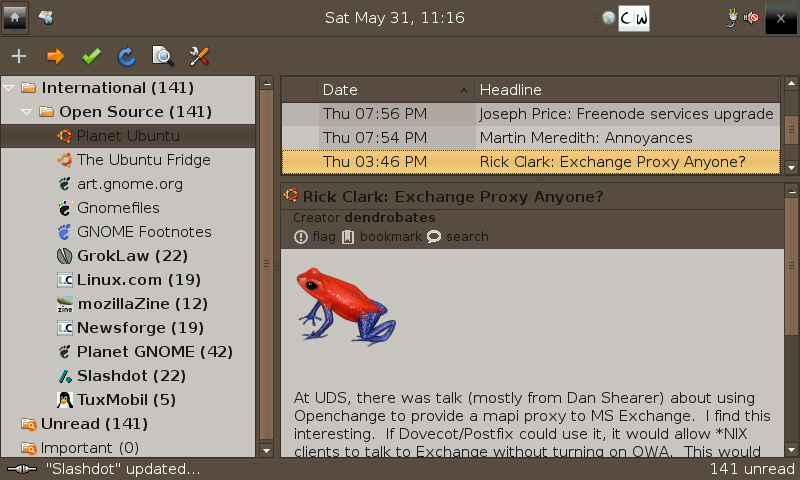Click the Ubuntu icon beside article title
This screenshot has height=480, width=800.
[x=291, y=195]
